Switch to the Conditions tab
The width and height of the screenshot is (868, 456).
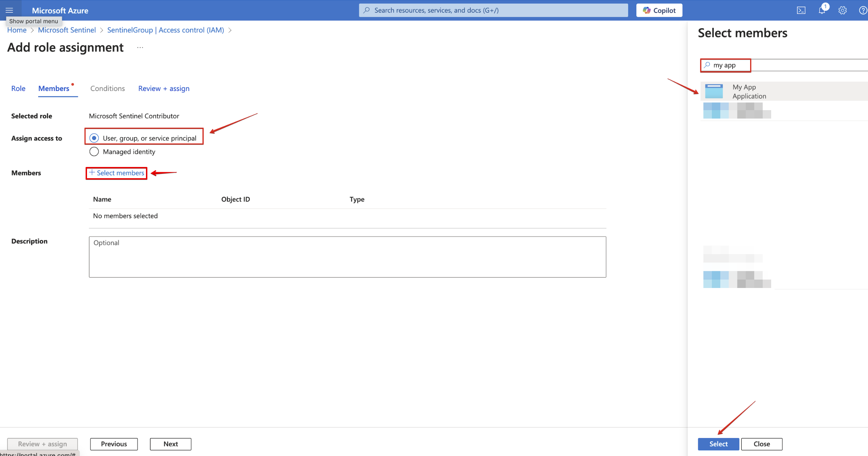pyautogui.click(x=107, y=88)
